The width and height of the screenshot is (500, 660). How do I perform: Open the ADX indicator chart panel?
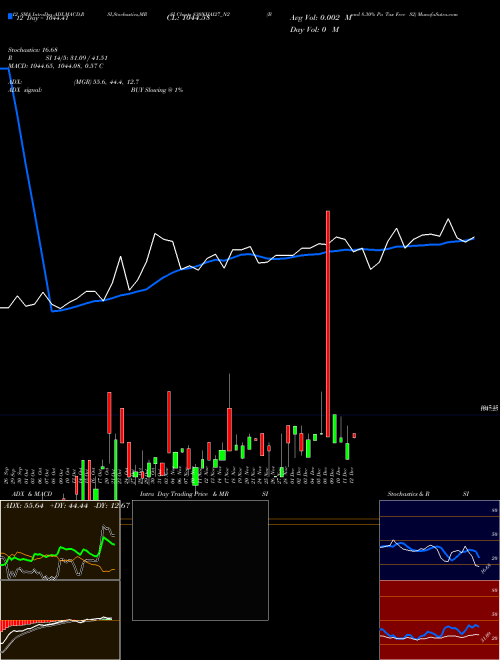(x=60, y=540)
